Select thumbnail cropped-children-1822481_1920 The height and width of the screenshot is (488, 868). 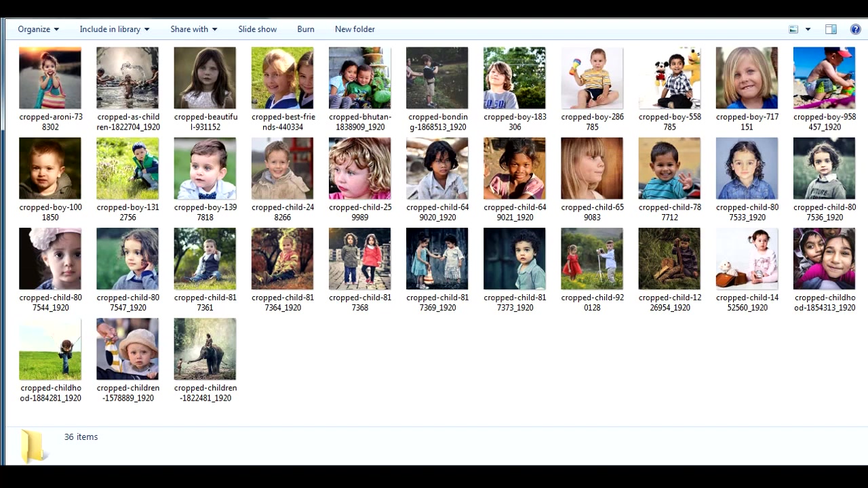coord(205,349)
